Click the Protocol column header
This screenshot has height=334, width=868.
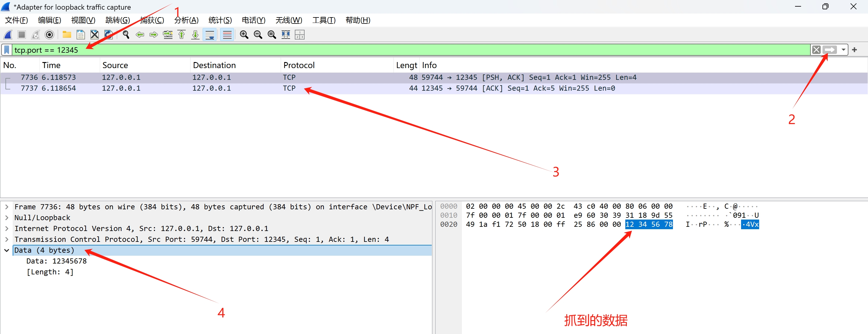tap(299, 65)
